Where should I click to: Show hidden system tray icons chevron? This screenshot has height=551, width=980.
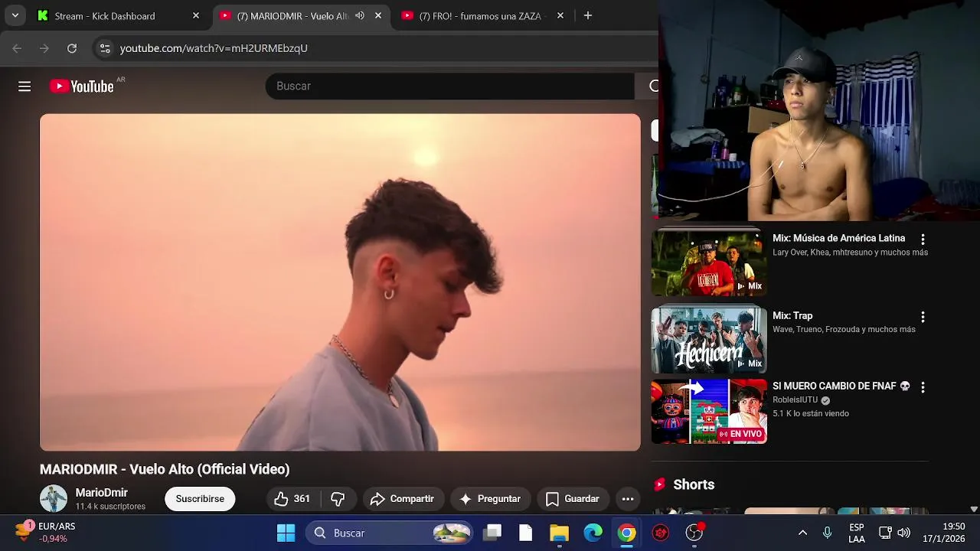pos(802,533)
